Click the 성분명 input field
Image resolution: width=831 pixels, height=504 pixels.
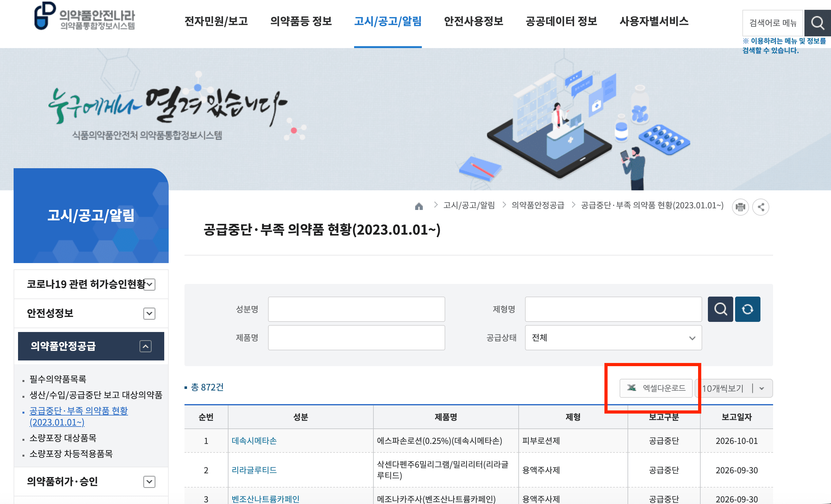click(356, 309)
